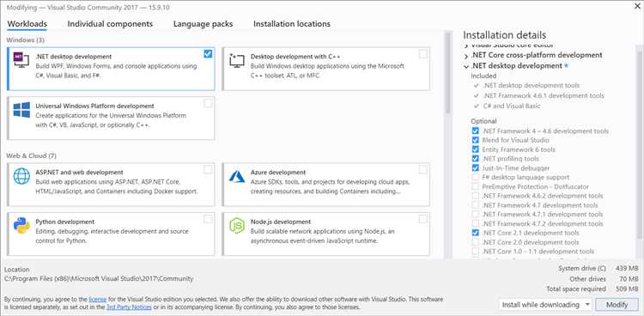The height and width of the screenshot is (316, 644).
Task: Expand .NET Core cross-platform development details
Action: pos(466,56)
